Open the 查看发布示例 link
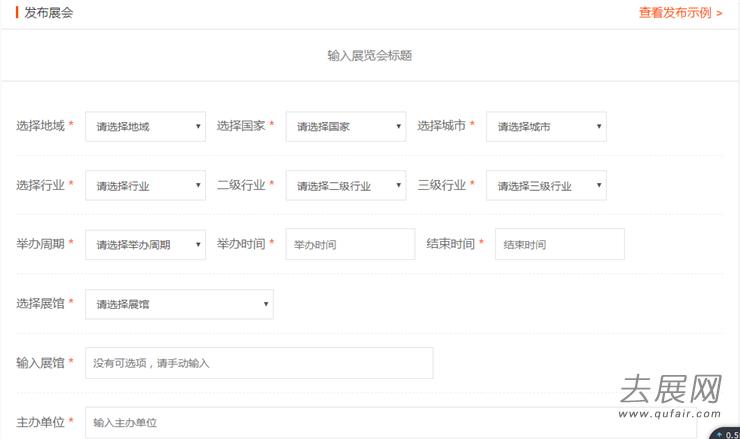The image size is (740, 439). 680,13
